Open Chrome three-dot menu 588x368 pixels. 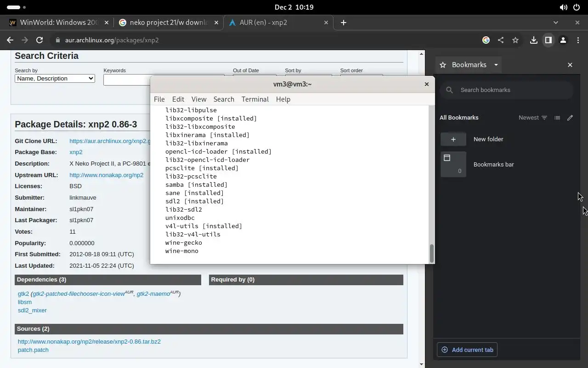pyautogui.click(x=578, y=40)
